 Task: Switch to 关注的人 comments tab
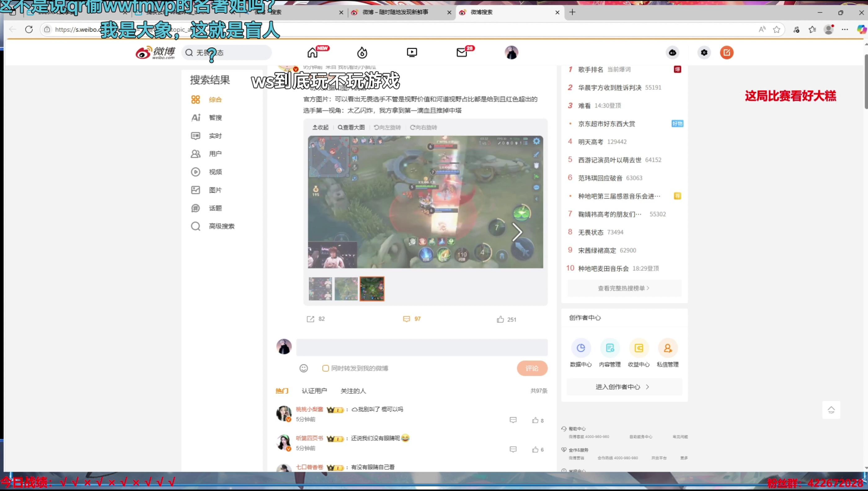click(353, 391)
